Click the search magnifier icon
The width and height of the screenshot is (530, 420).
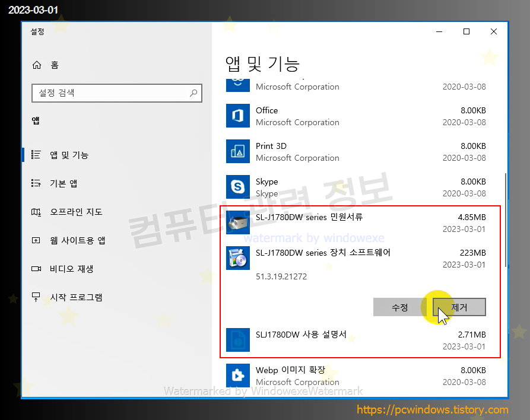(193, 93)
